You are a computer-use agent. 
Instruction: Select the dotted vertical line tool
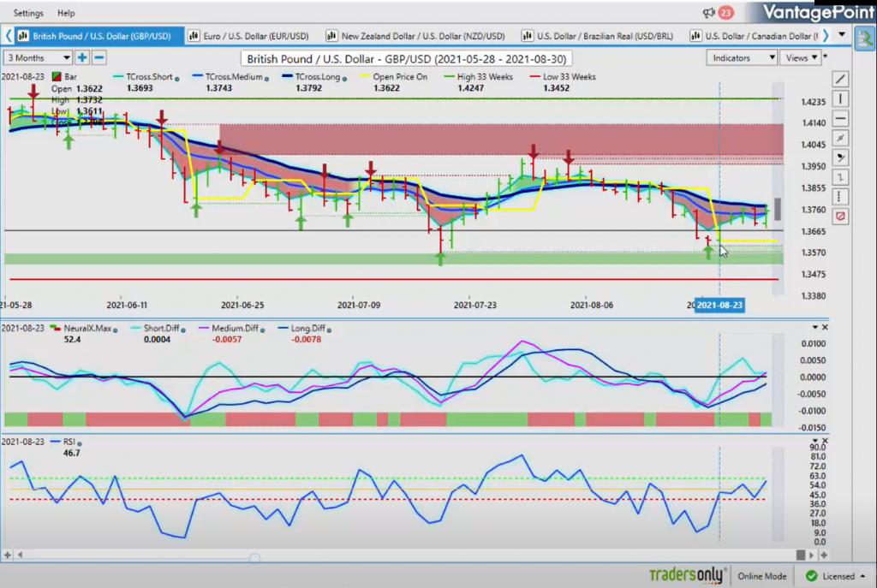pyautogui.click(x=840, y=197)
